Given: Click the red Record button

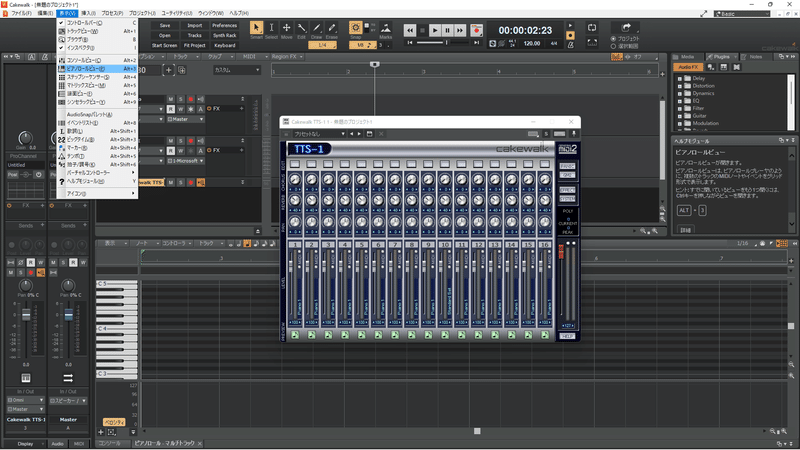Looking at the screenshot, I should click(x=477, y=31).
